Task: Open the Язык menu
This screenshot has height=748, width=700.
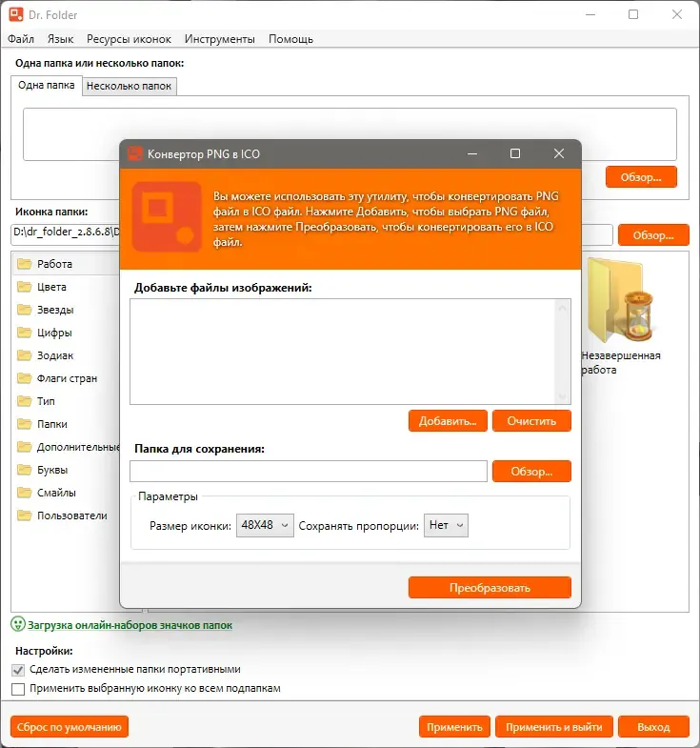Action: tap(61, 39)
